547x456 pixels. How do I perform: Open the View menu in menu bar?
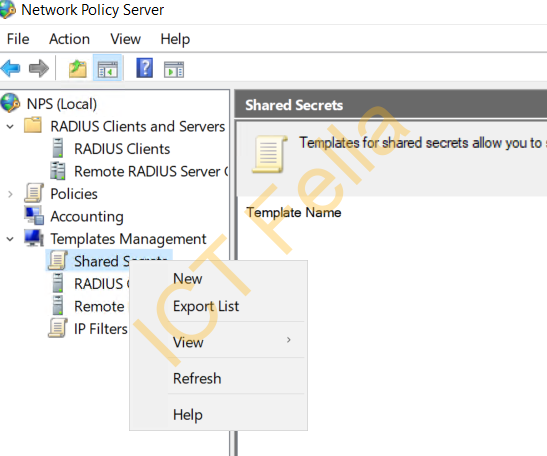[x=125, y=39]
